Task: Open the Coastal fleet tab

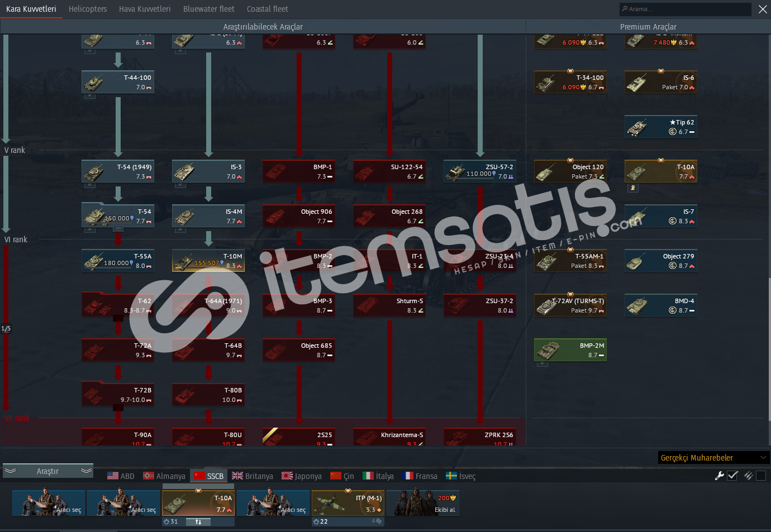Action: [268, 9]
